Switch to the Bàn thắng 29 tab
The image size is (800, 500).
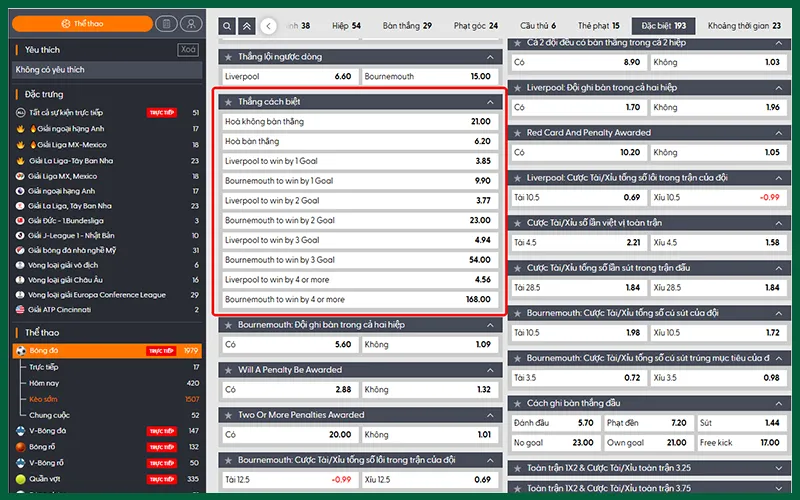tap(407, 26)
